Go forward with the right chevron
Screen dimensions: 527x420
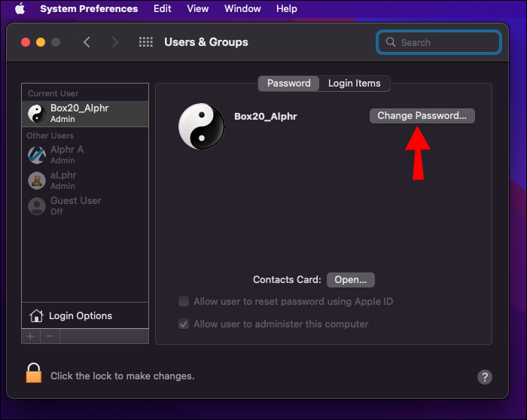tap(114, 42)
